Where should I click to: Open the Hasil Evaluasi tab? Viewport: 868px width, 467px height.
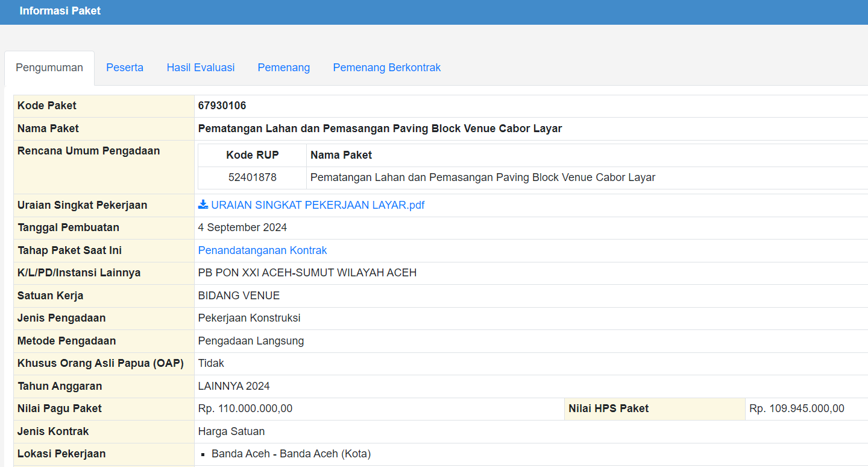tap(201, 68)
